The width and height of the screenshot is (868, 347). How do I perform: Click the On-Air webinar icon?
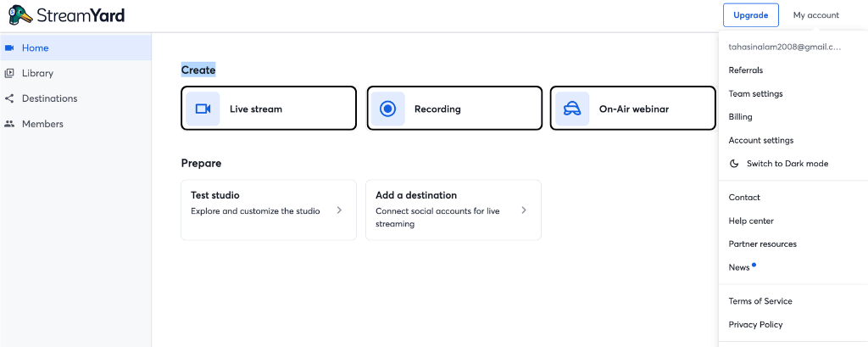572,109
